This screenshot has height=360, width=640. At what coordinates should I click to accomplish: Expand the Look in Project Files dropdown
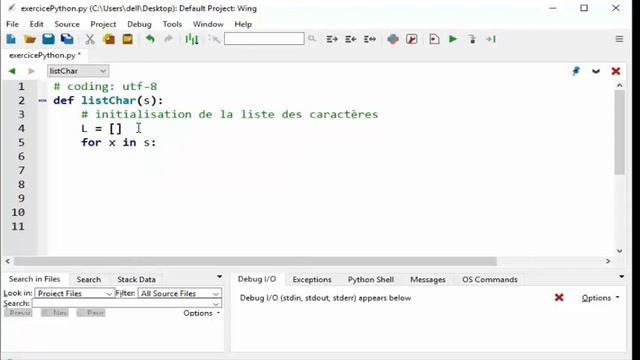(74, 293)
